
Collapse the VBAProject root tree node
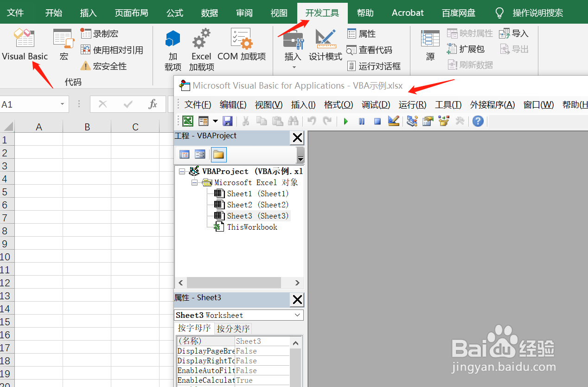pos(182,171)
